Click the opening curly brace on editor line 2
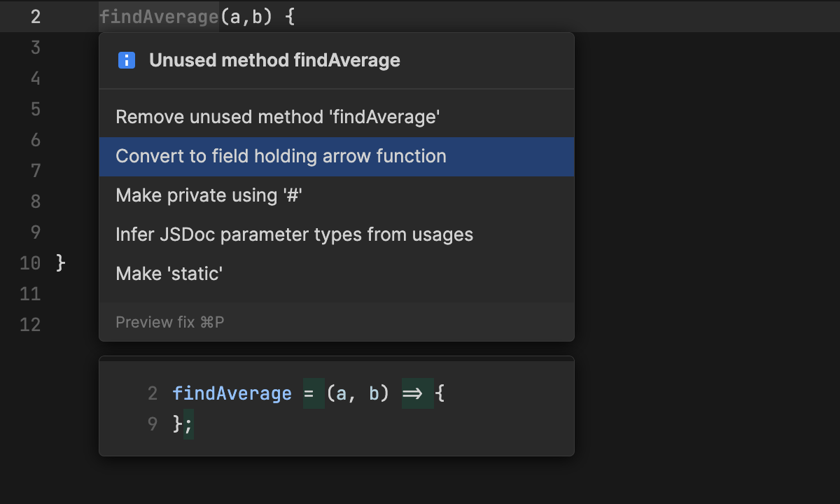Viewport: 840px width, 504px height. coord(290,16)
